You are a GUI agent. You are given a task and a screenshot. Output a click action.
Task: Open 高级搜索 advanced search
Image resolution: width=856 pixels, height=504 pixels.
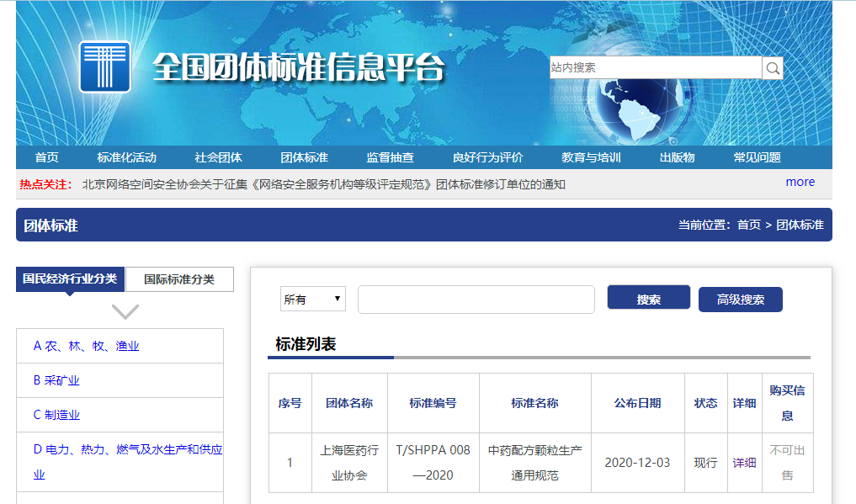(740, 300)
